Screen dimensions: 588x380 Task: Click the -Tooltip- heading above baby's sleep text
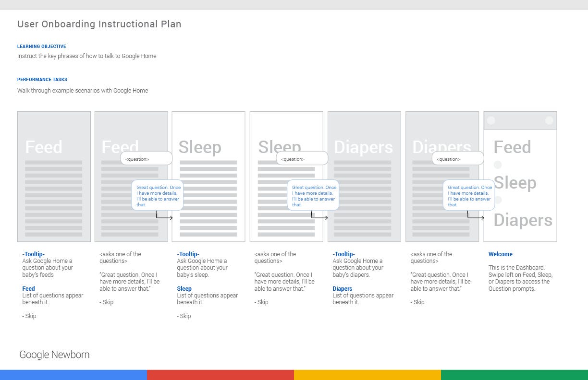click(188, 254)
